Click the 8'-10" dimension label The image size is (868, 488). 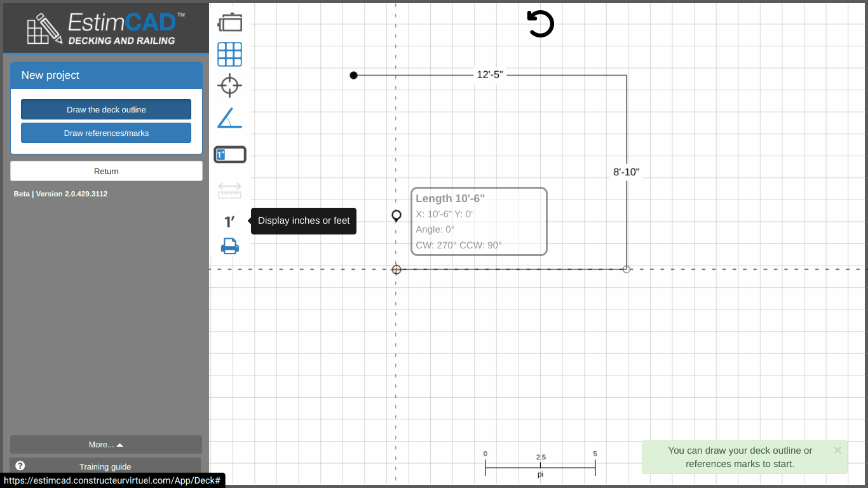click(x=626, y=172)
